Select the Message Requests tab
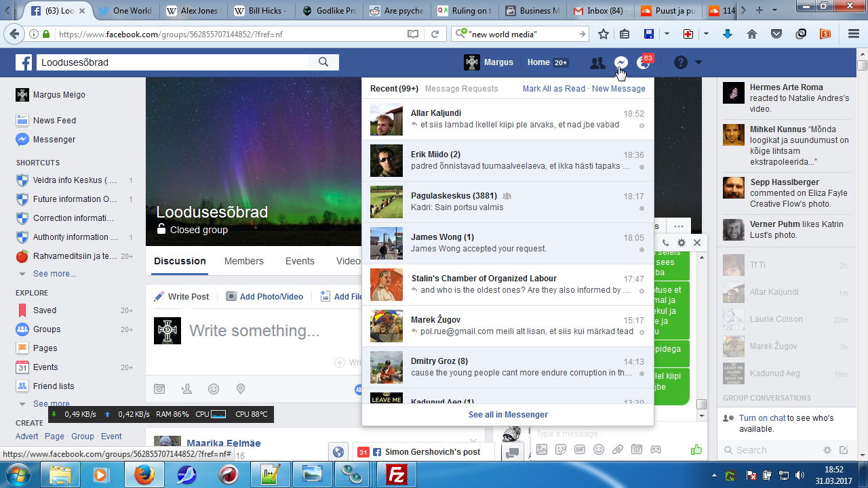 461,89
